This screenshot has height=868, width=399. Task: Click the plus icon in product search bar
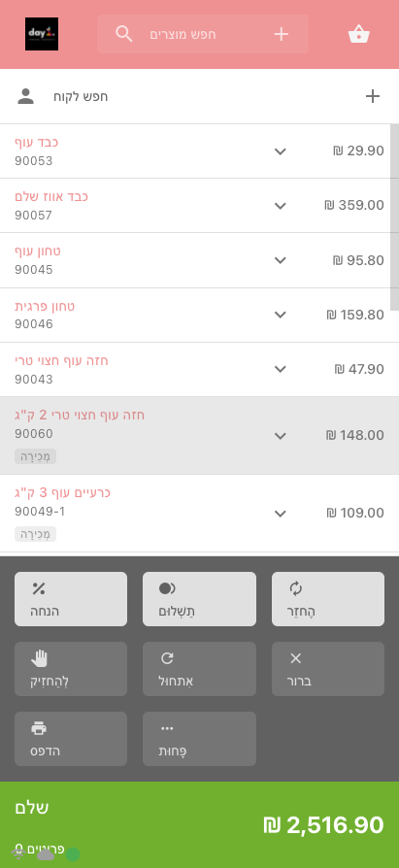pos(282,34)
